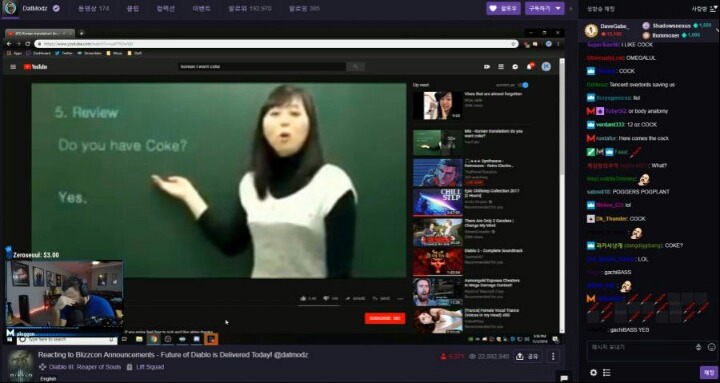Click the YouTube logo

tap(35, 67)
